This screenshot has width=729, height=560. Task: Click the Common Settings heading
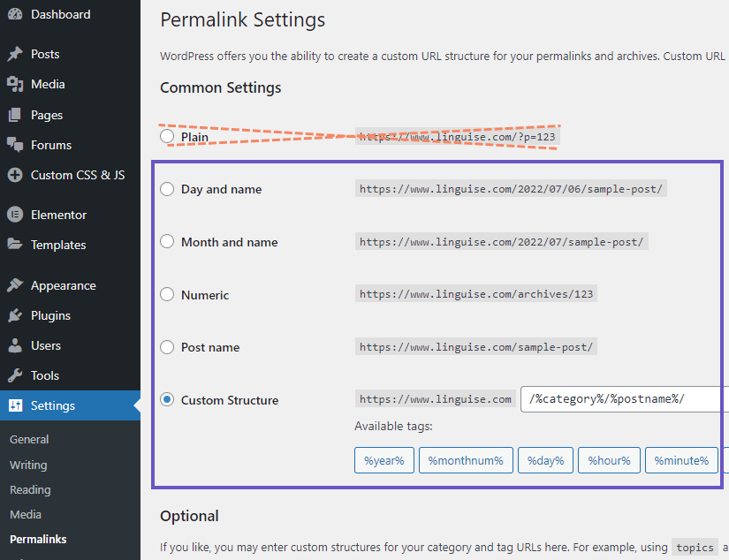220,87
